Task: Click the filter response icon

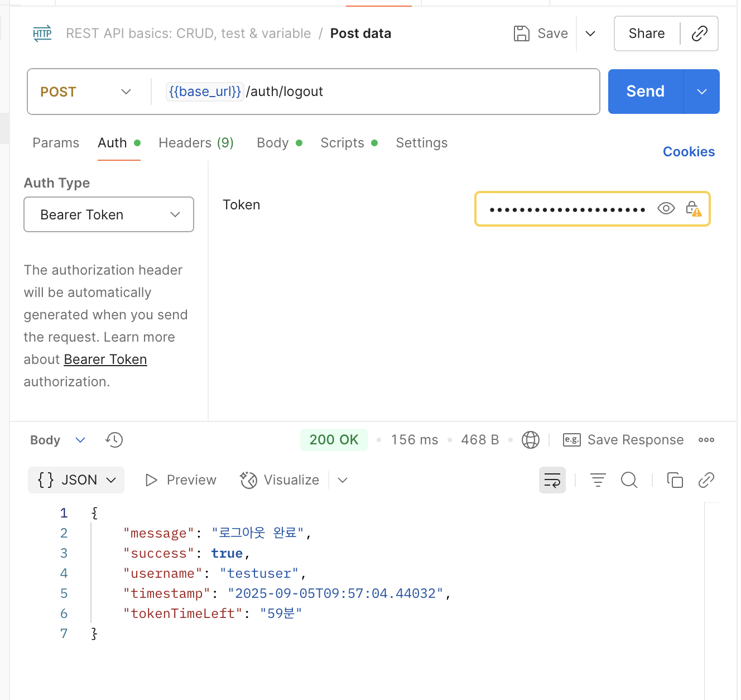Action: (x=598, y=480)
